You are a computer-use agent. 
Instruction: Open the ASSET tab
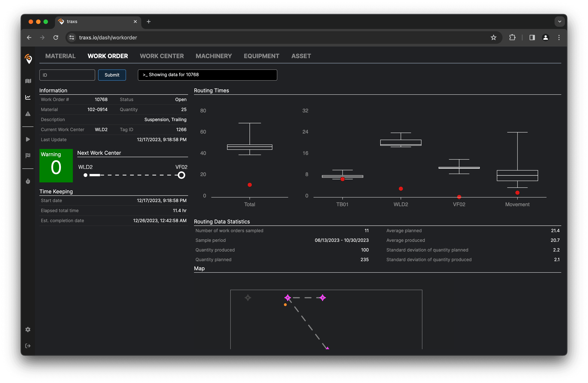click(x=301, y=56)
